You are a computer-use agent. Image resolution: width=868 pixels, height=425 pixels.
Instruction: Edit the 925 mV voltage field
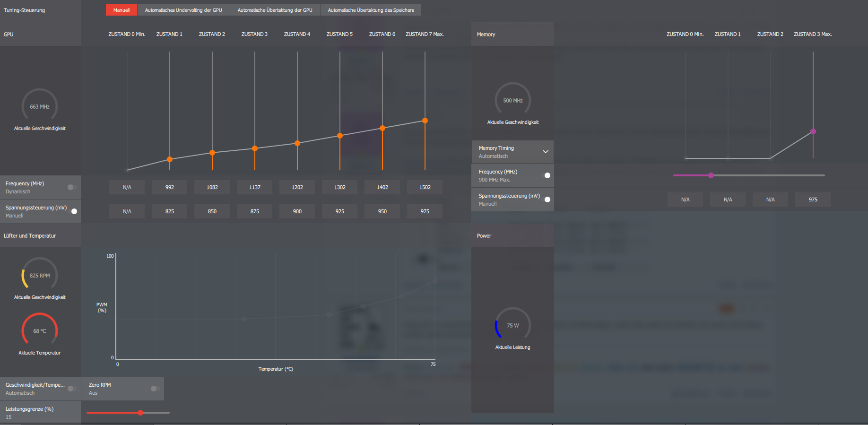(340, 211)
